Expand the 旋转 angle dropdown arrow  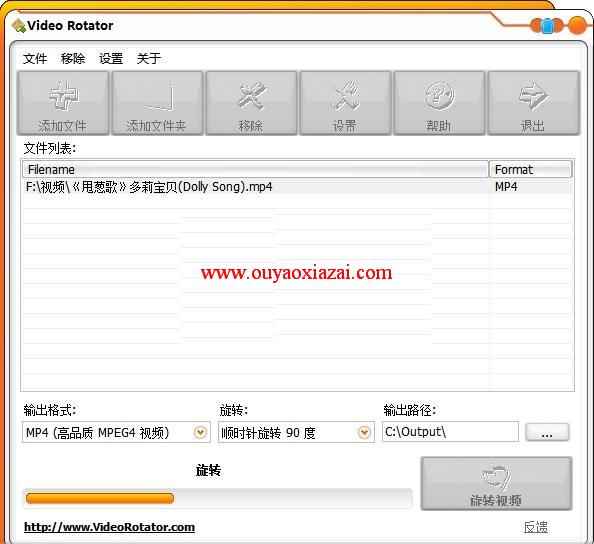[364, 432]
